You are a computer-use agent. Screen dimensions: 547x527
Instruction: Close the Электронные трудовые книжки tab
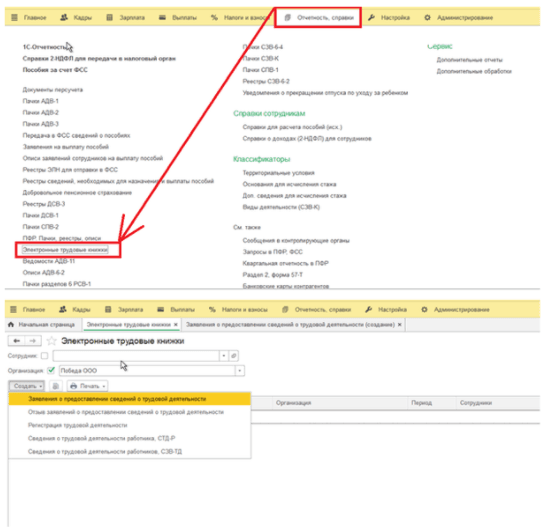pos(176,324)
